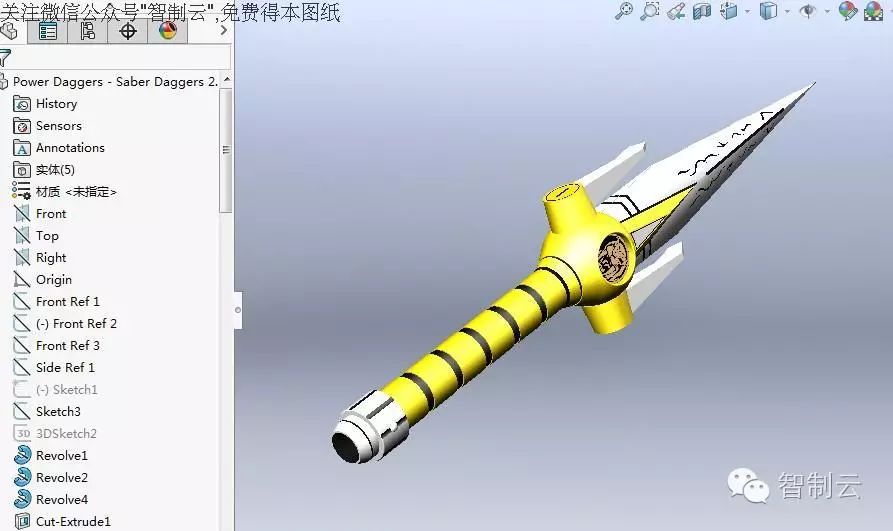Switch to the DisplayManager color ball tab

167,31
